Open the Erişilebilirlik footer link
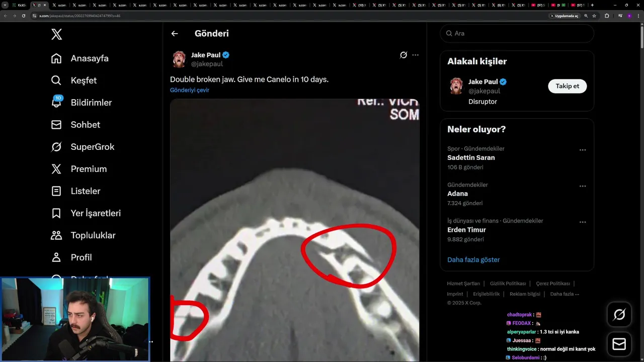The image size is (644, 362). point(487,294)
